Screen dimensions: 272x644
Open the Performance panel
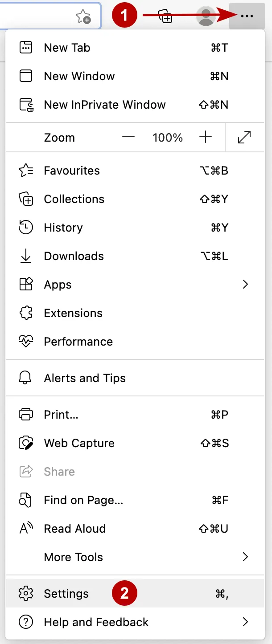(78, 342)
